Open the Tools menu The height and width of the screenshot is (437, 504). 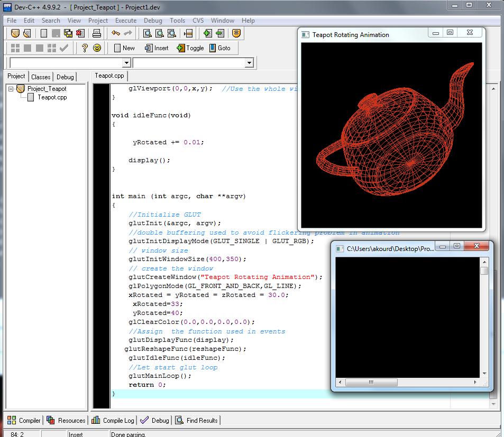click(x=177, y=20)
